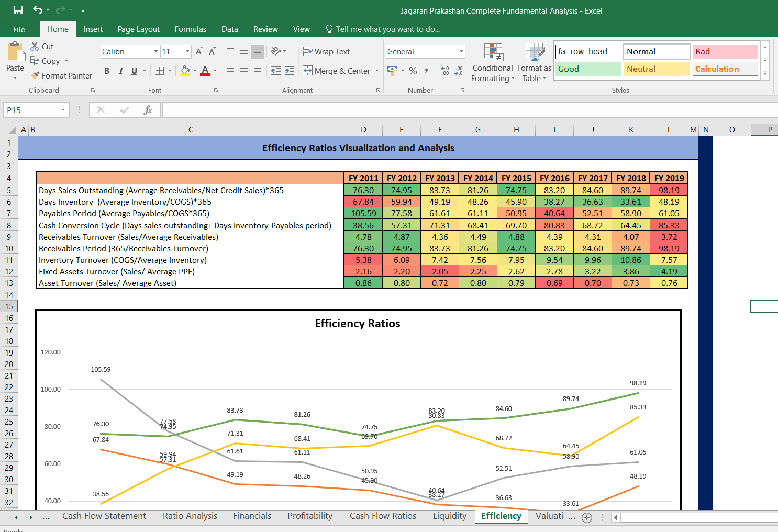The height and width of the screenshot is (532, 778).
Task: Click the Redo arrow icon
Action: [60, 10]
